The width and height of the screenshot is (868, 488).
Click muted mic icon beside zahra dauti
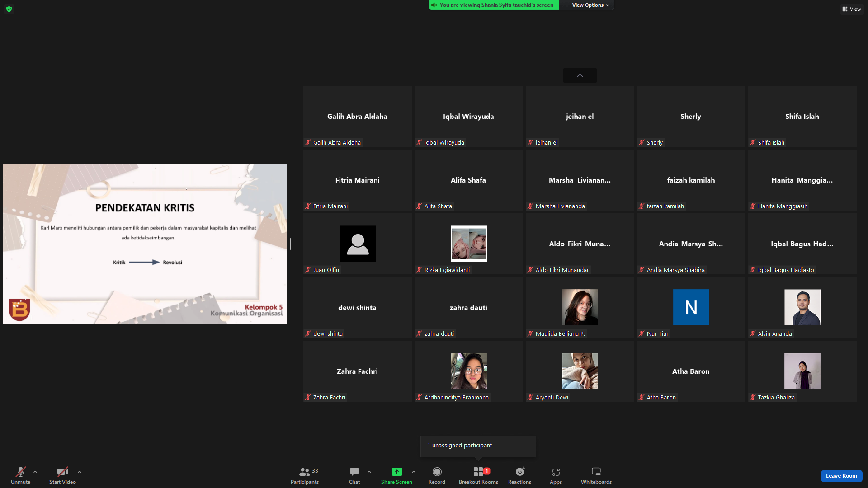coord(420,334)
